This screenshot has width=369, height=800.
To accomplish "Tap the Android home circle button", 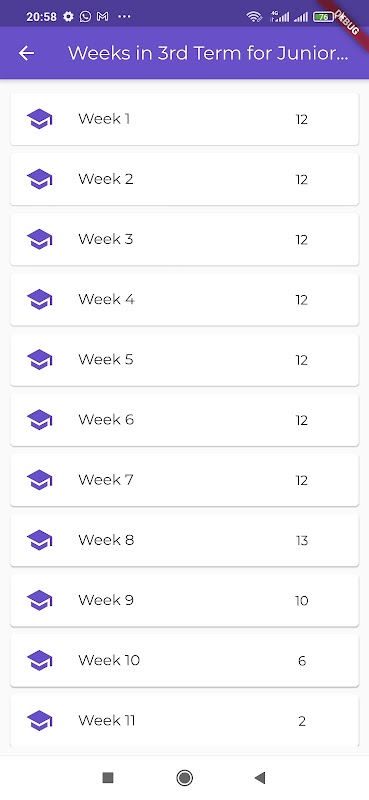I will [x=184, y=778].
